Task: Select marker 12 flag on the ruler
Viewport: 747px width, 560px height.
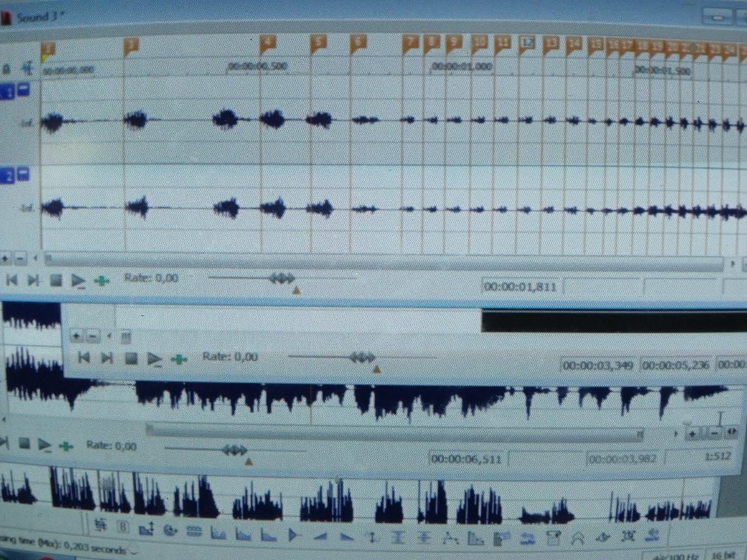Action: 527,42
